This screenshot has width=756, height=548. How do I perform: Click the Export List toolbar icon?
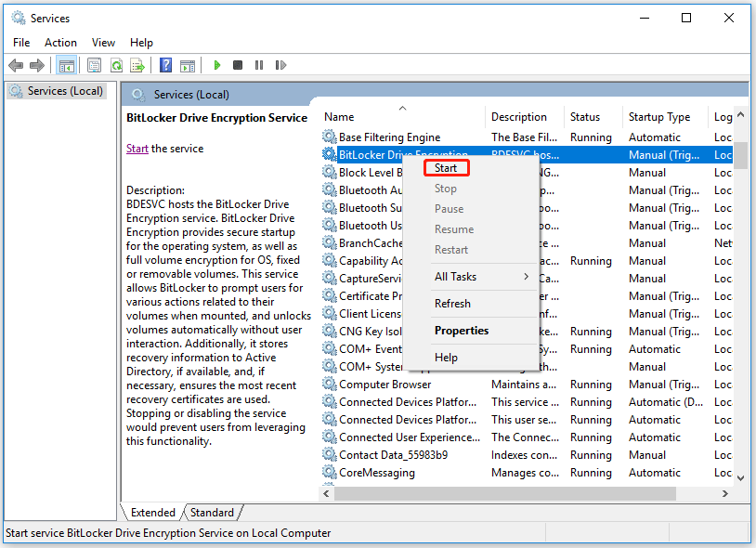[137, 65]
